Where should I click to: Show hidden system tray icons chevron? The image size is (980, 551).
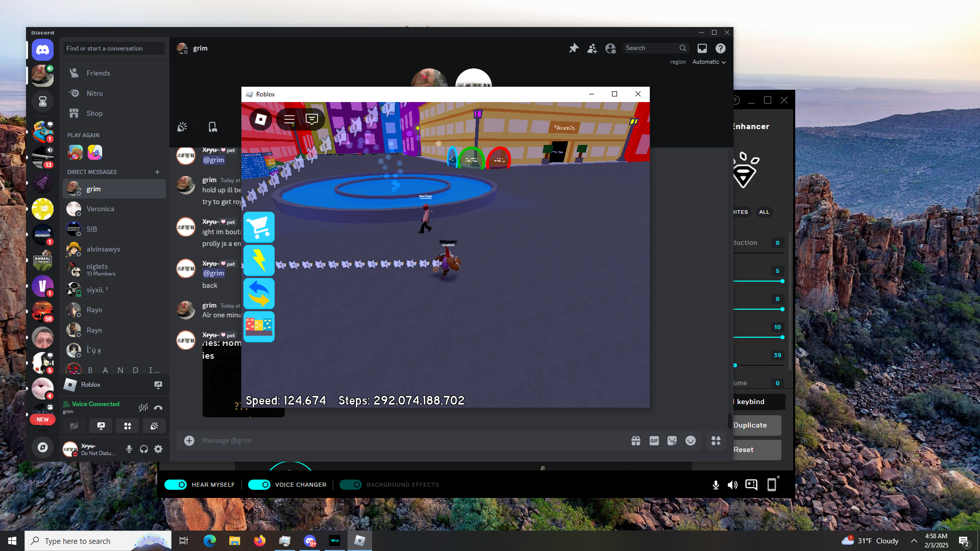(914, 541)
